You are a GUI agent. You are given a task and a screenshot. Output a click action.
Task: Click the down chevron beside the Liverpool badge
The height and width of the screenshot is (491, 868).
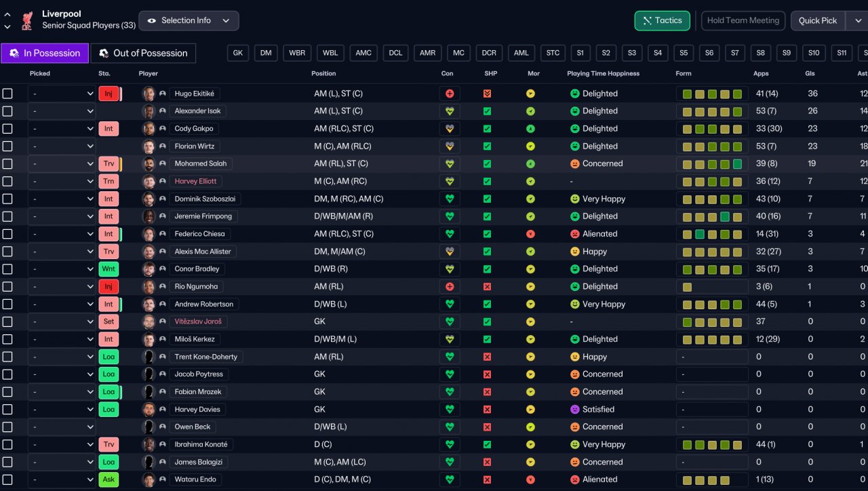[x=7, y=27]
